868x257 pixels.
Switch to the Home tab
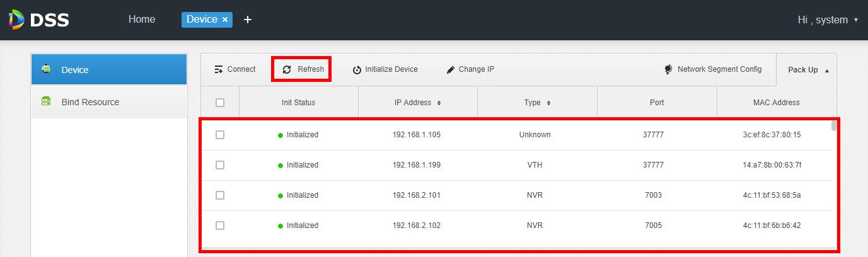click(x=142, y=20)
